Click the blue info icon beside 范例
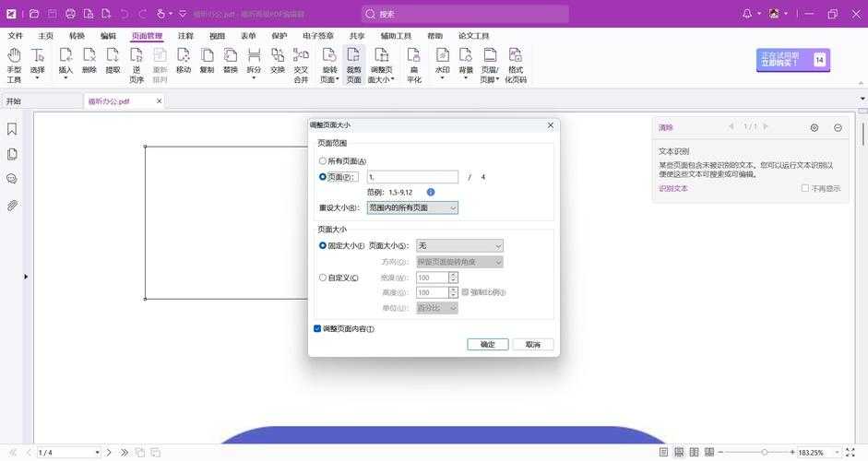868x461 pixels. [x=431, y=192]
